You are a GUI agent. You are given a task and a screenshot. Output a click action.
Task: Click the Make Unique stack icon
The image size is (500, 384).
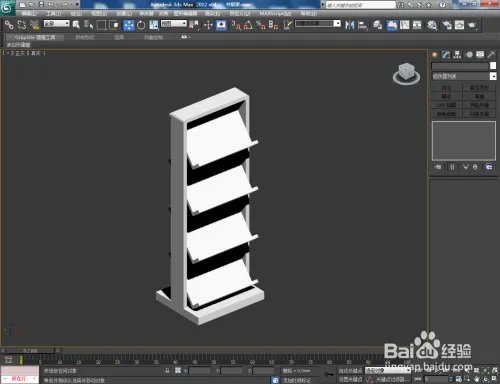[x=466, y=167]
